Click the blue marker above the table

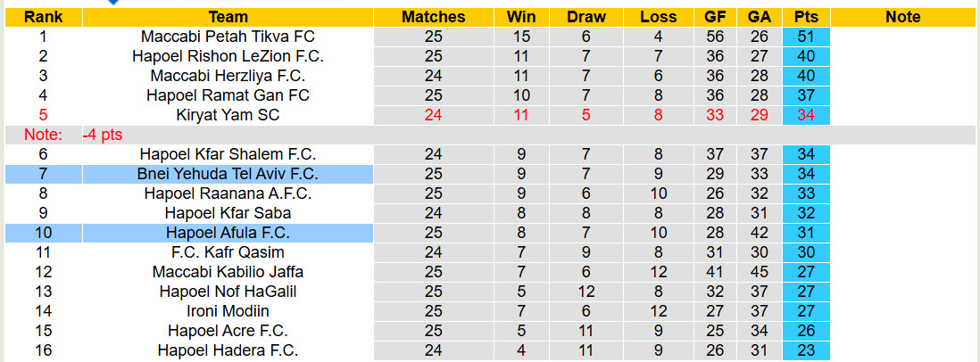(112, 3)
